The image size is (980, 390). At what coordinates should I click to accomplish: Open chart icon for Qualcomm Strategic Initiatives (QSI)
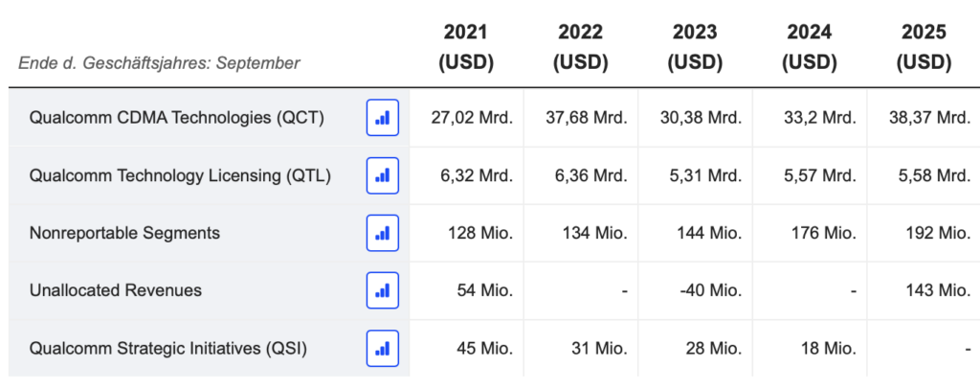tap(383, 348)
